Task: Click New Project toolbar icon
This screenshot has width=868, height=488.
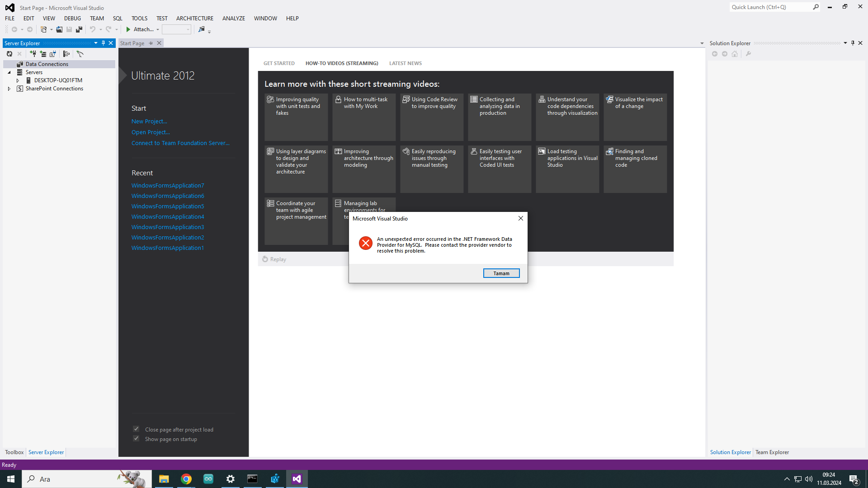Action: [x=43, y=29]
